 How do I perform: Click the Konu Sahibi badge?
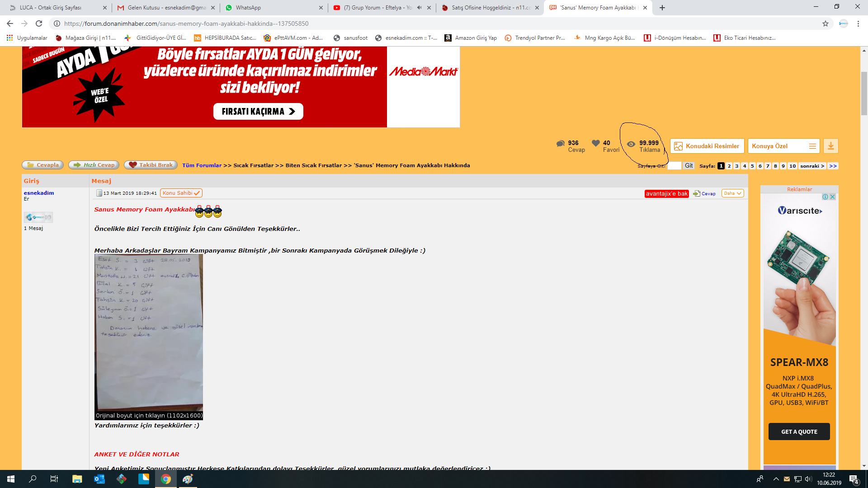click(181, 193)
